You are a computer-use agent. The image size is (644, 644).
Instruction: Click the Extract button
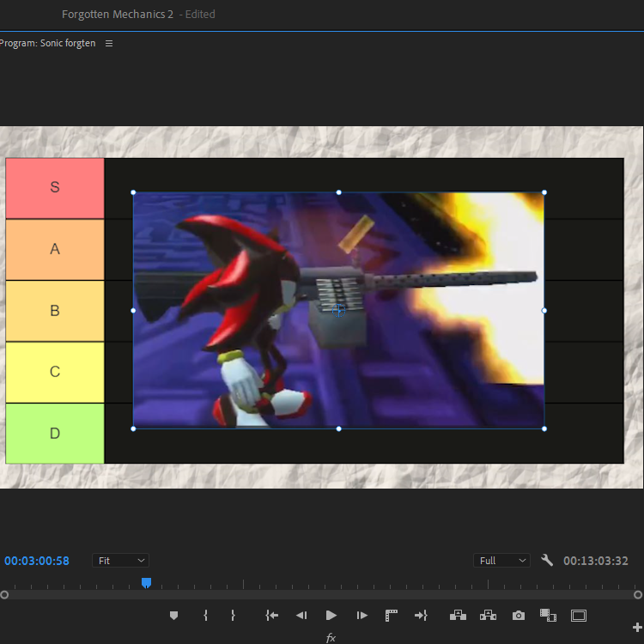pyautogui.click(x=488, y=616)
